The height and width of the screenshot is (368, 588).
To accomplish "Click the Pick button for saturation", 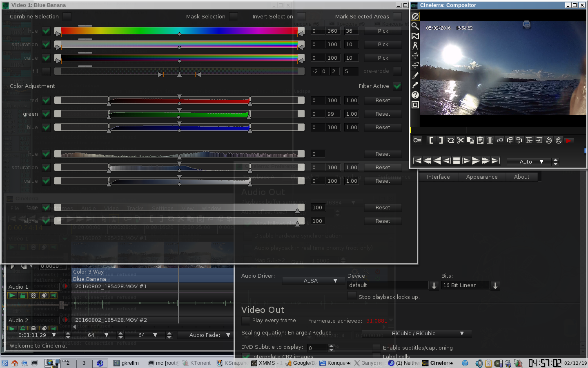I will pos(383,45).
